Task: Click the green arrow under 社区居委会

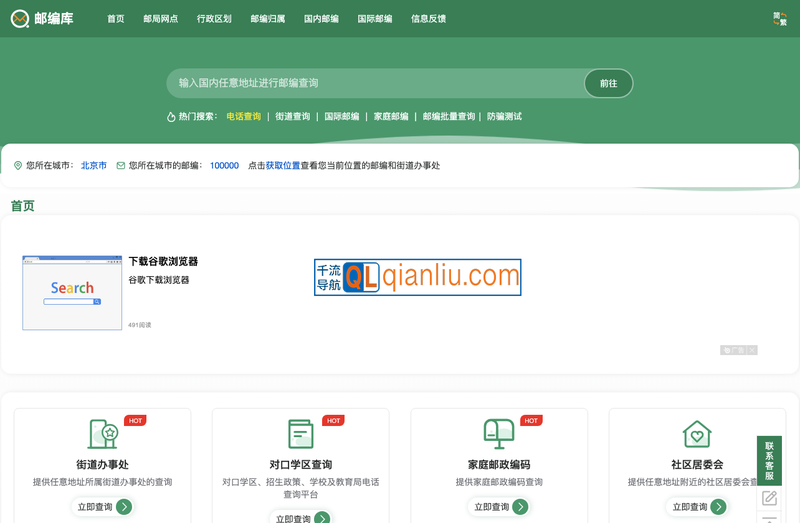Action: [x=718, y=507]
